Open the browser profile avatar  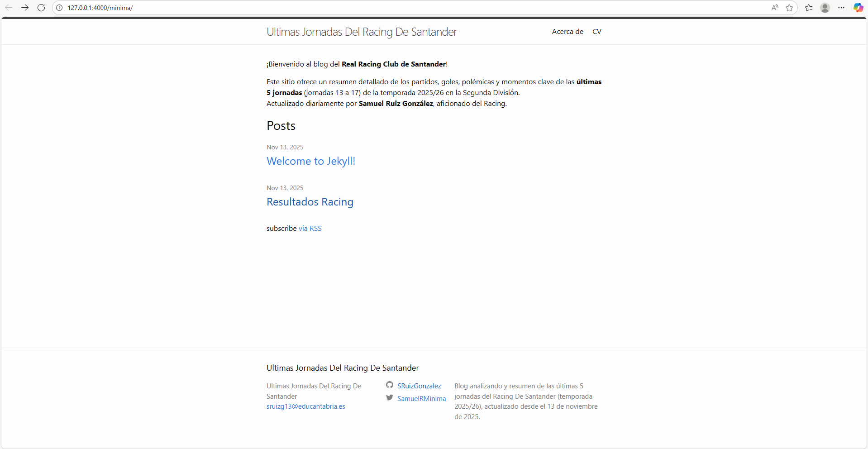[825, 8]
